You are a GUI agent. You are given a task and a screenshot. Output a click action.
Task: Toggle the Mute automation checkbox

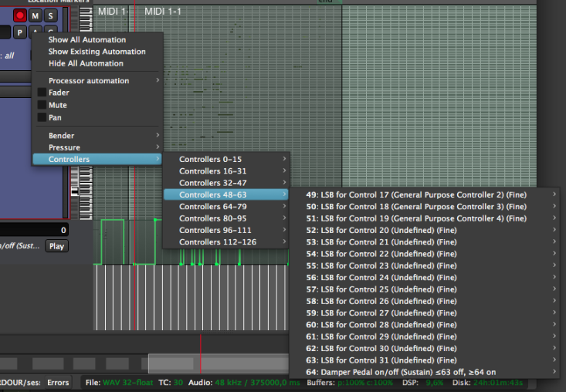coord(42,105)
